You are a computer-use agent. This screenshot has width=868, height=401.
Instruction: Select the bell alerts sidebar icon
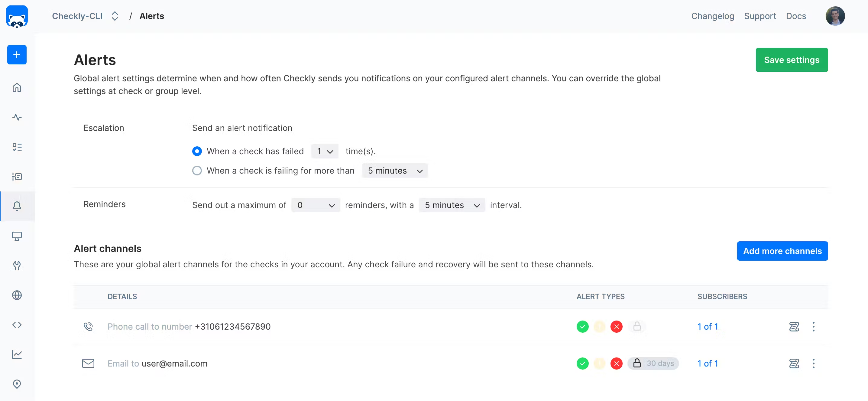pos(17,206)
